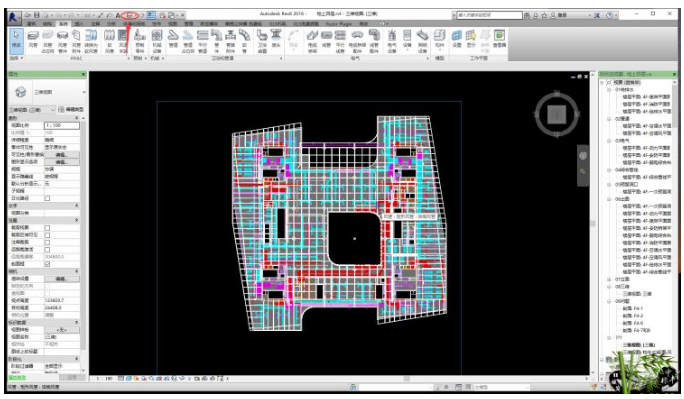The height and width of the screenshot is (399, 684).
Task: Select the Sprinkler tool icon
Action: pos(276,38)
